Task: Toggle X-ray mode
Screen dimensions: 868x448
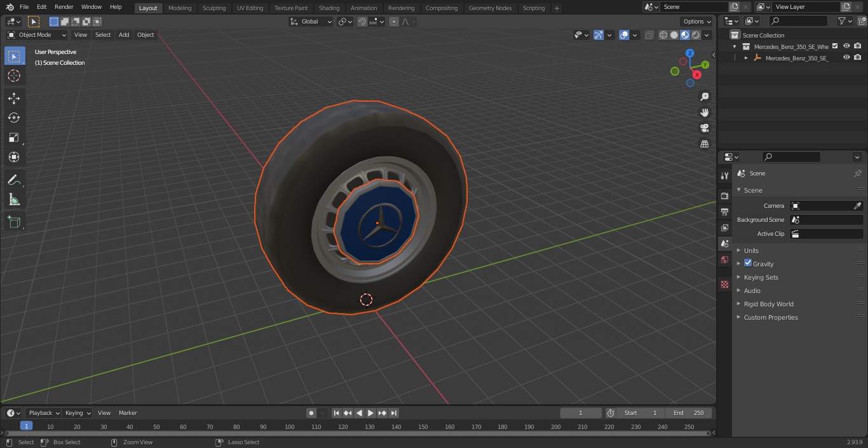Action: coord(649,35)
